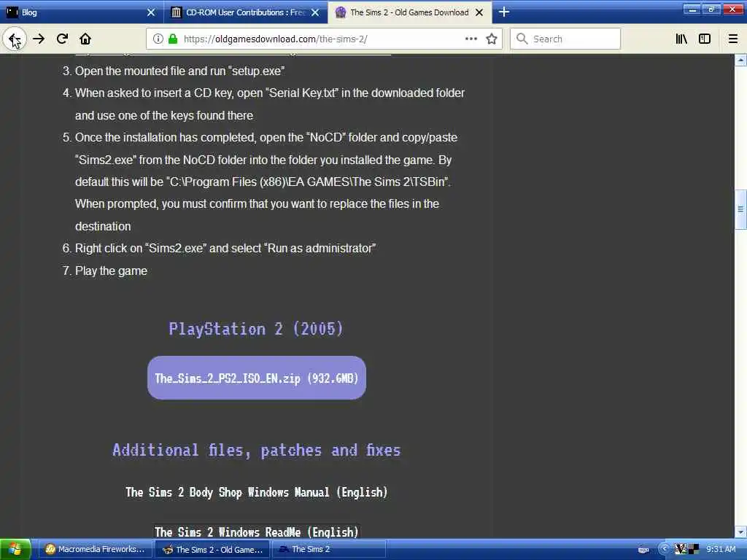
Task: Click the scrollbar up arrow
Action: point(740,60)
